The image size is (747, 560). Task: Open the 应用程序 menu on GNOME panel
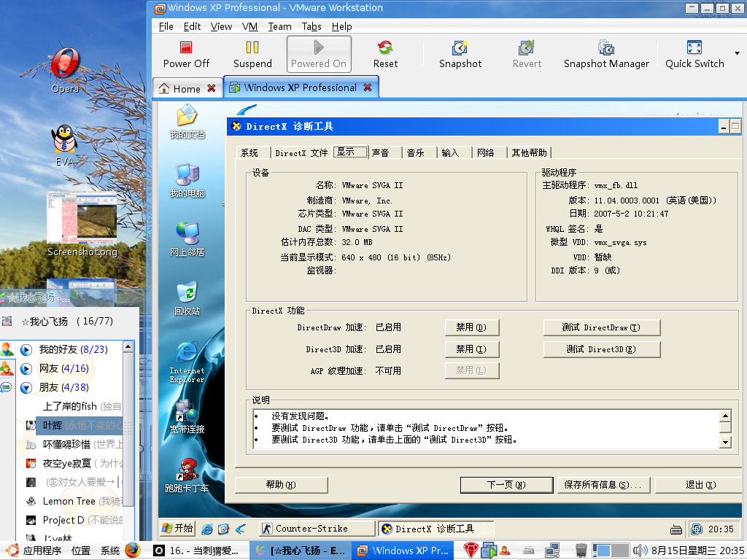34,551
